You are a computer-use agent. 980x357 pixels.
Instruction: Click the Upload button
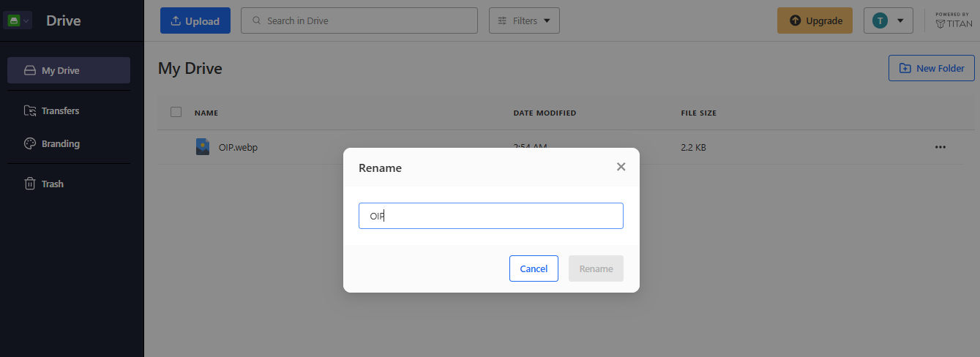pos(195,20)
